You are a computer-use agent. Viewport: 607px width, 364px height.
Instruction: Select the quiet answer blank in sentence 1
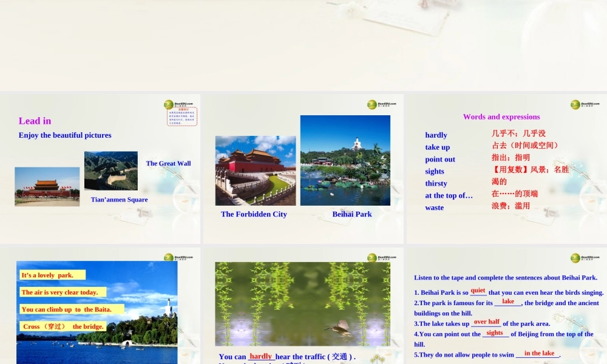click(x=478, y=291)
